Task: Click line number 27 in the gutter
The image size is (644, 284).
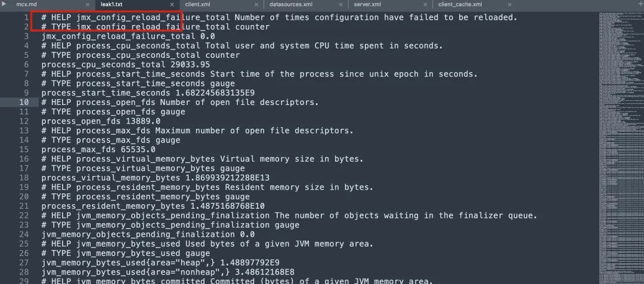Action: pos(24,263)
